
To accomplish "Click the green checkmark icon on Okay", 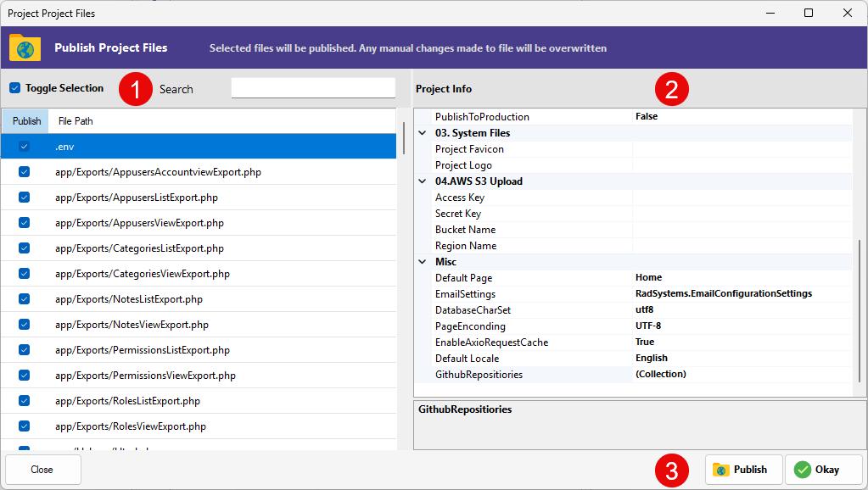I will tap(802, 470).
